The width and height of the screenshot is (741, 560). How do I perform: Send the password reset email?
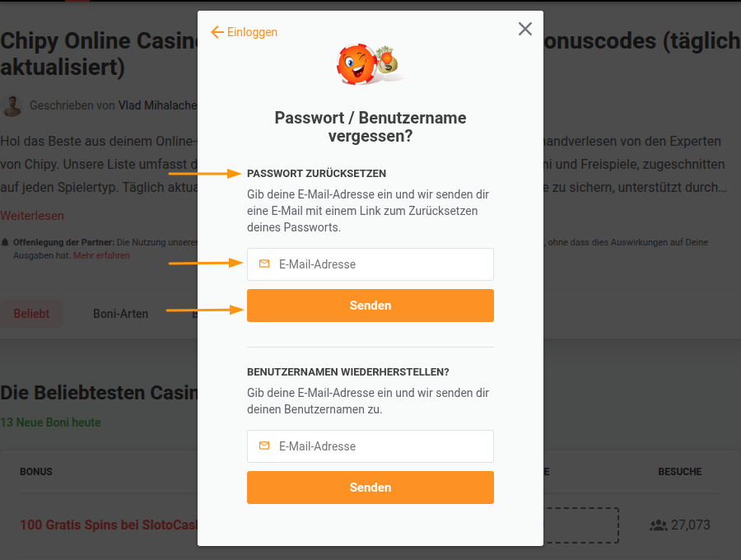pos(370,306)
